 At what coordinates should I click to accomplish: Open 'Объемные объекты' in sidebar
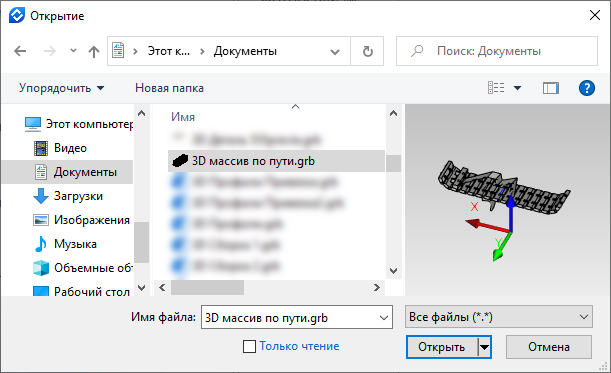[x=93, y=268]
